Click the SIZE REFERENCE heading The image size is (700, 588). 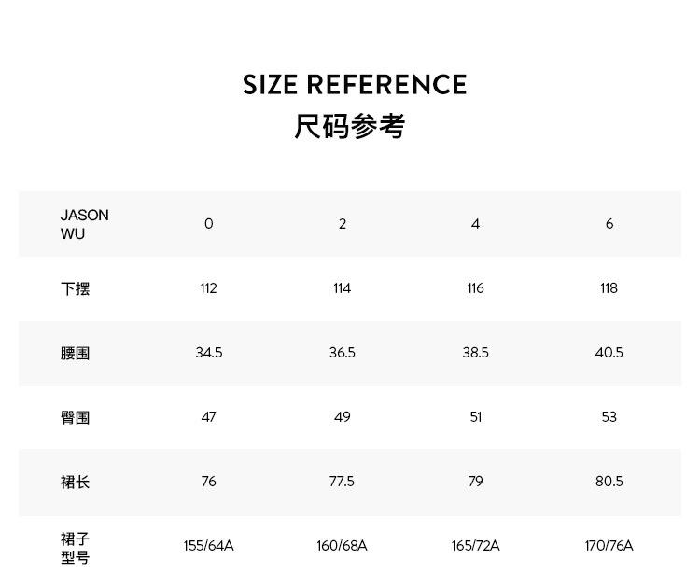(x=355, y=85)
